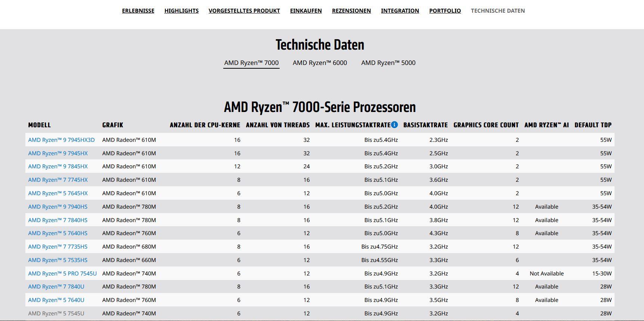
Task: Click the Modell column header
Action: pos(39,125)
